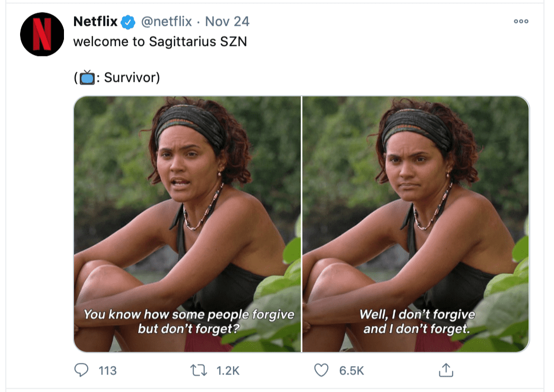Click the 1.2K retweets count
Viewport: 554px width, 392px height.
228,370
